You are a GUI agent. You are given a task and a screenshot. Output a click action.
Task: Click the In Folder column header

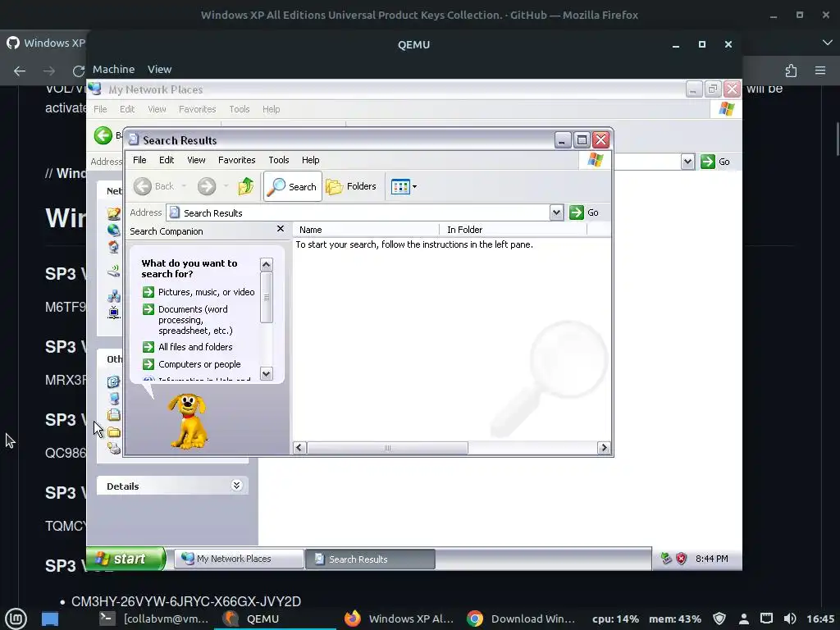point(514,230)
